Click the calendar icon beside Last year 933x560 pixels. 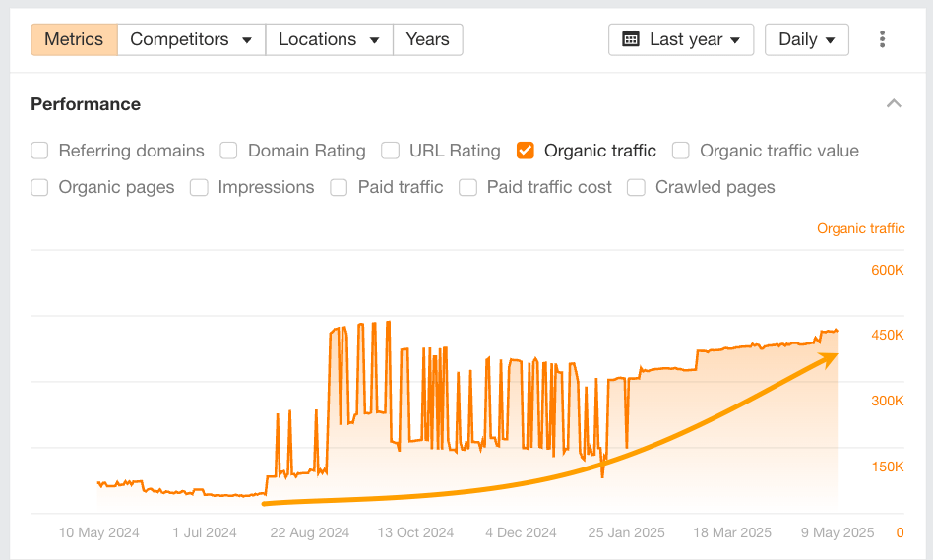(x=631, y=39)
